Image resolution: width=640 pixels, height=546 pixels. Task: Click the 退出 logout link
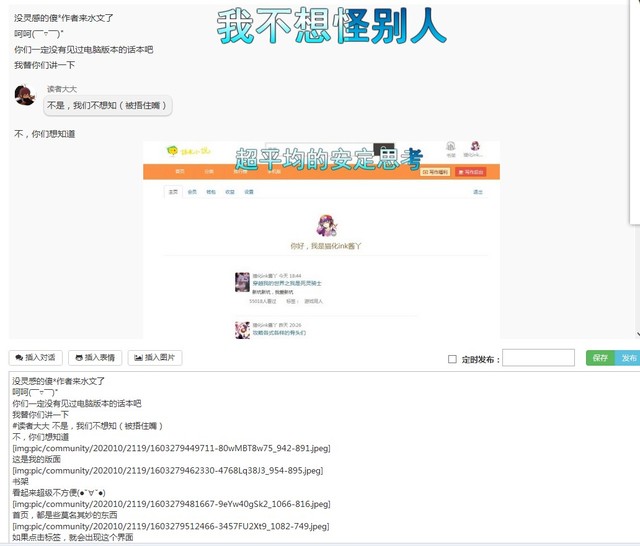[x=477, y=191]
